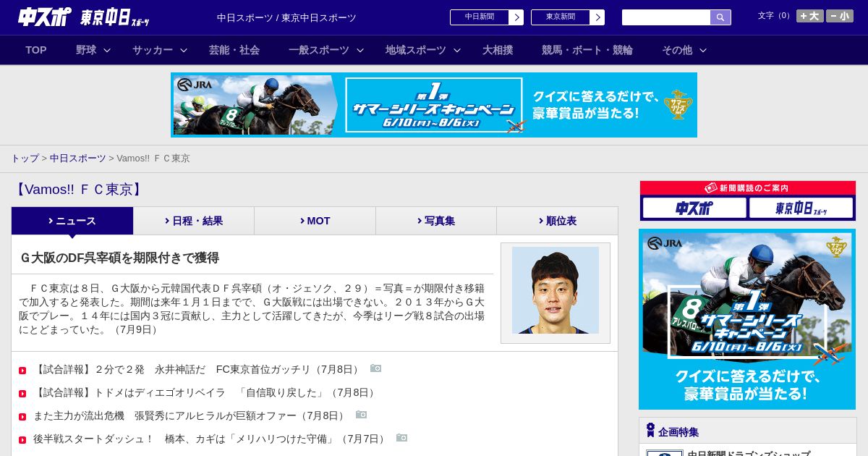Follow the トップ breadcrumb link
This screenshot has width=868, height=456.
coord(25,158)
